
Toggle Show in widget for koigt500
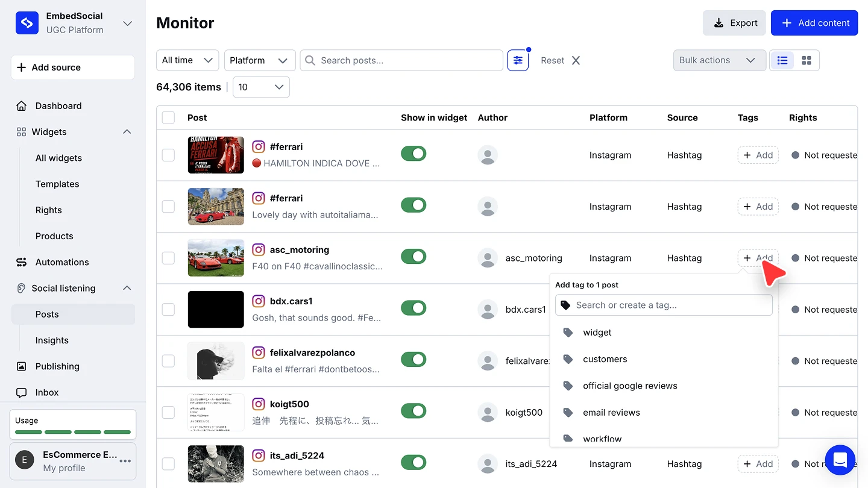click(x=414, y=411)
